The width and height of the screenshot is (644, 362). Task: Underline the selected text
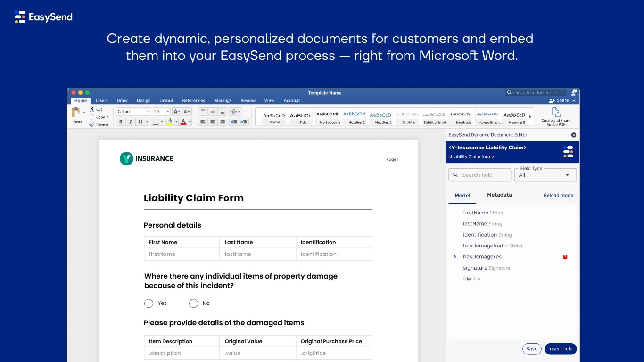pos(140,122)
